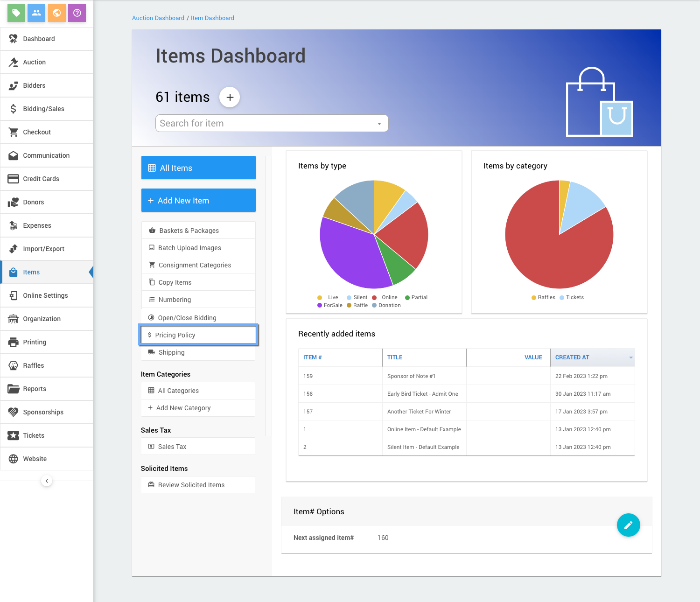
Task: Click the green tag icon at top left
Action: [16, 13]
